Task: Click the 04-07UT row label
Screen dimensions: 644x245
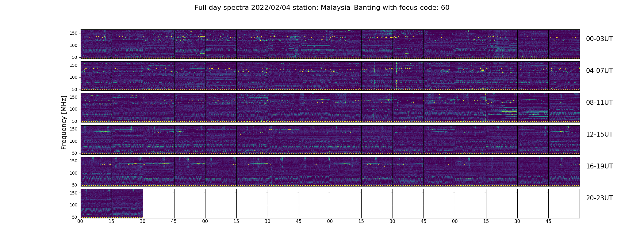Action: tap(599, 71)
